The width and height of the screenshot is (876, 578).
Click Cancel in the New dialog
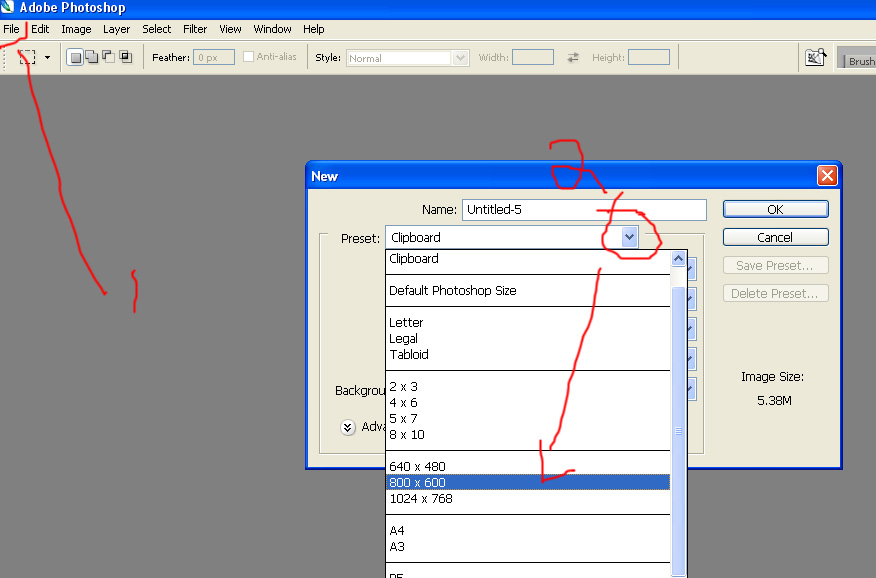click(x=775, y=237)
